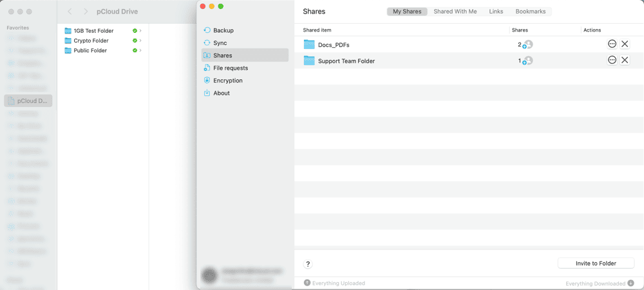Click the Actions column header

coord(592,30)
